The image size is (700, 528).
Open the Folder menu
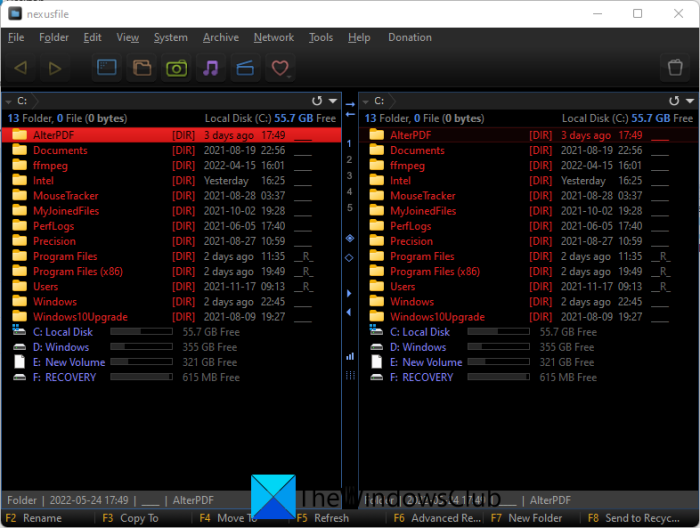click(x=54, y=37)
